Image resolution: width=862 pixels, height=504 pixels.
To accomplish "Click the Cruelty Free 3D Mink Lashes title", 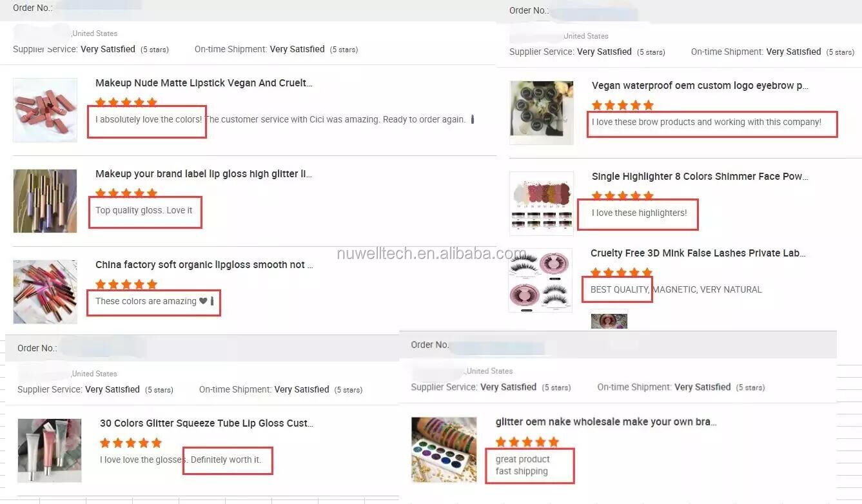I will pyautogui.click(x=698, y=253).
